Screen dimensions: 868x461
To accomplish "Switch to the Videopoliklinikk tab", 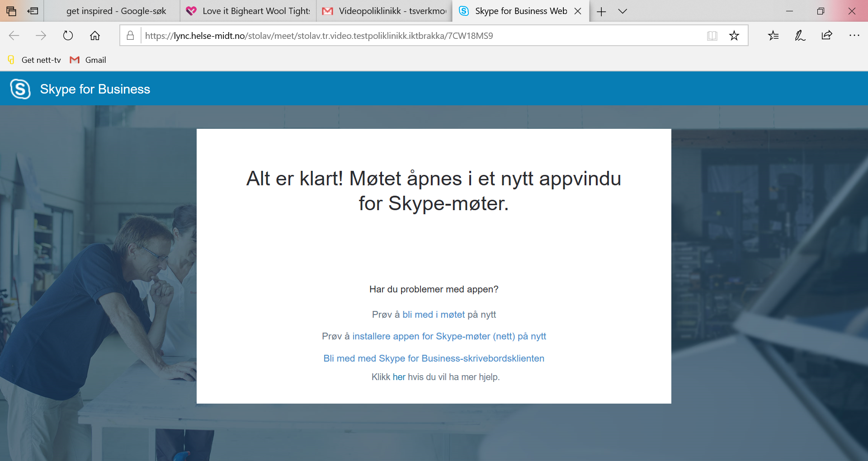I will [x=384, y=11].
